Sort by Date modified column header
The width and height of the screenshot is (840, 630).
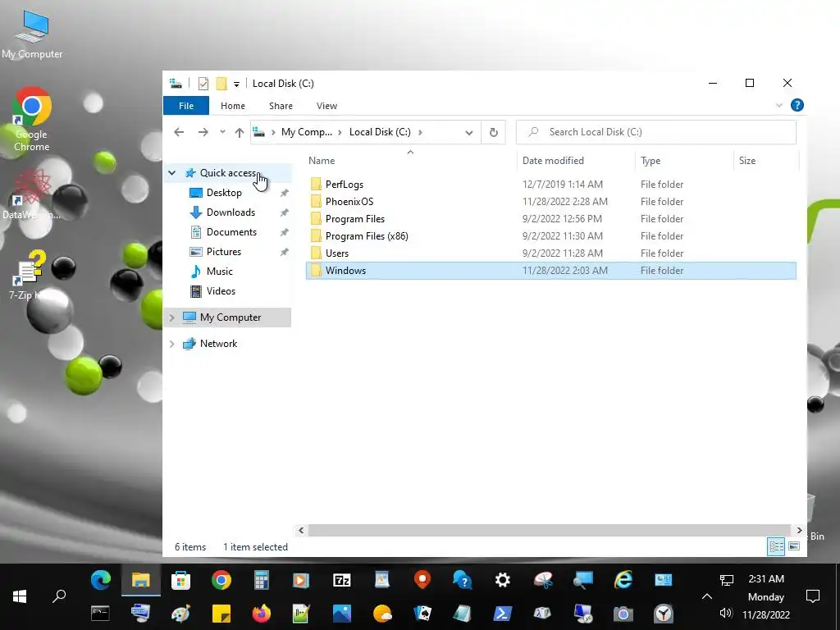(553, 161)
